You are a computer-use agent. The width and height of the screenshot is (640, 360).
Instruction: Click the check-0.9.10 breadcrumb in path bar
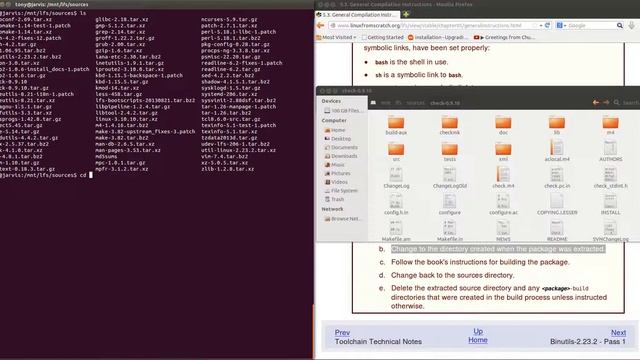coord(445,103)
